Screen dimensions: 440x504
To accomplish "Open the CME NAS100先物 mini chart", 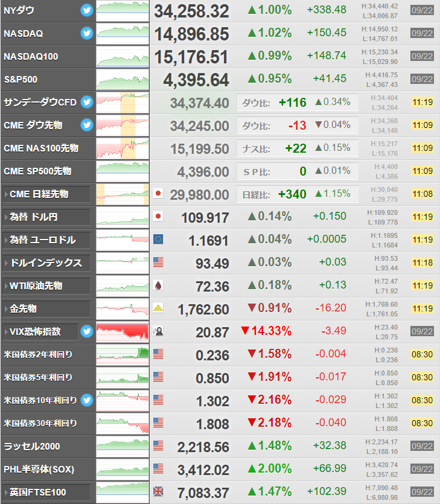I will pos(123,148).
